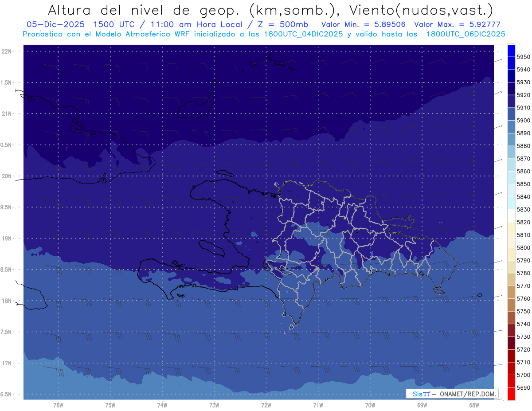532x411 pixels.
Task: Click the legend swatch between 5830 and 5840
Action: pos(511,203)
